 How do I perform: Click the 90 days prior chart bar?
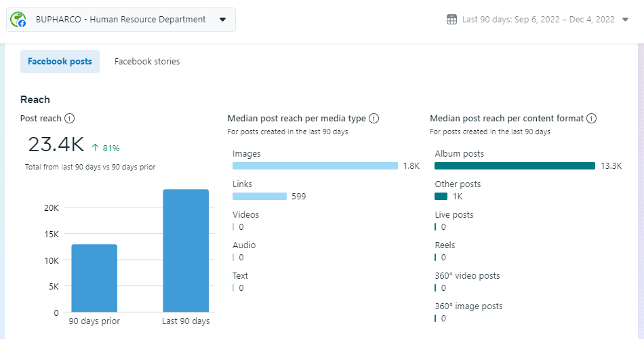click(x=94, y=278)
